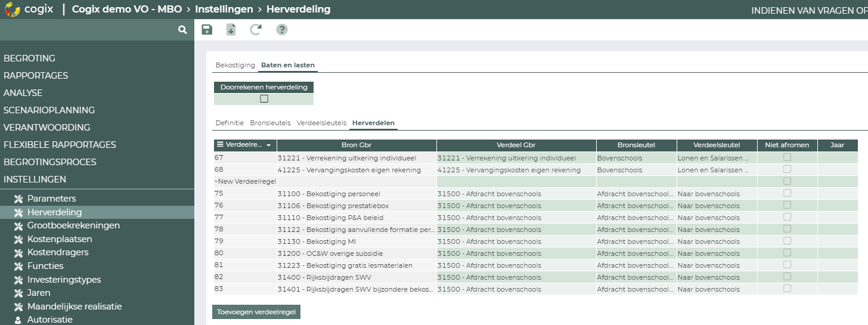Click the Cogix demo VO - MBO breadcrumb
Image resolution: width=868 pixels, height=325 pixels.
(127, 10)
